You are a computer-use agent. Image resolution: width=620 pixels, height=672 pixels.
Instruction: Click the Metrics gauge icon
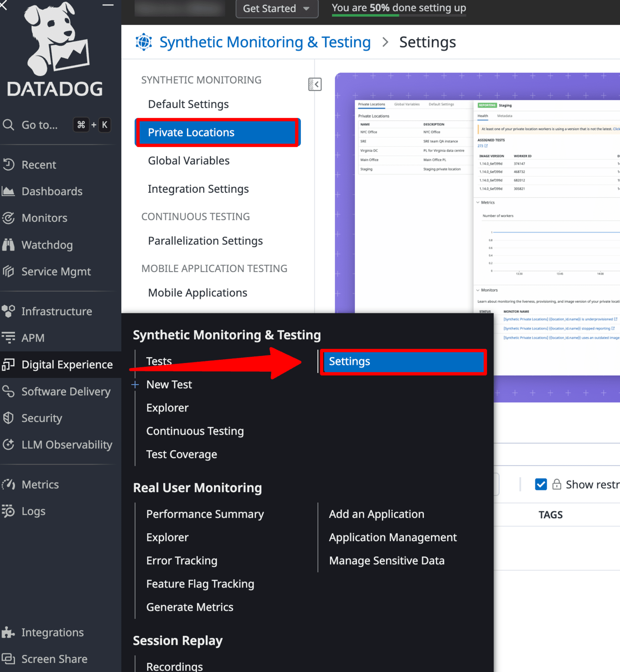point(8,485)
